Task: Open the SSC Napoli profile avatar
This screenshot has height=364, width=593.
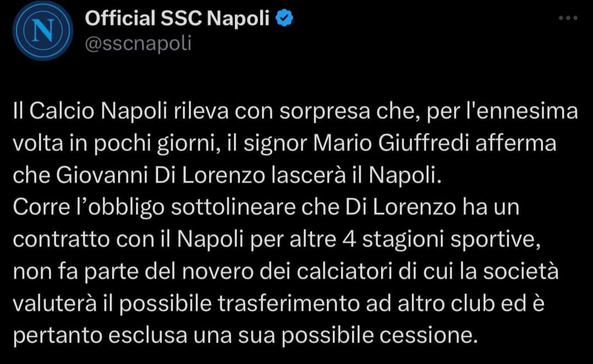Action: (43, 30)
